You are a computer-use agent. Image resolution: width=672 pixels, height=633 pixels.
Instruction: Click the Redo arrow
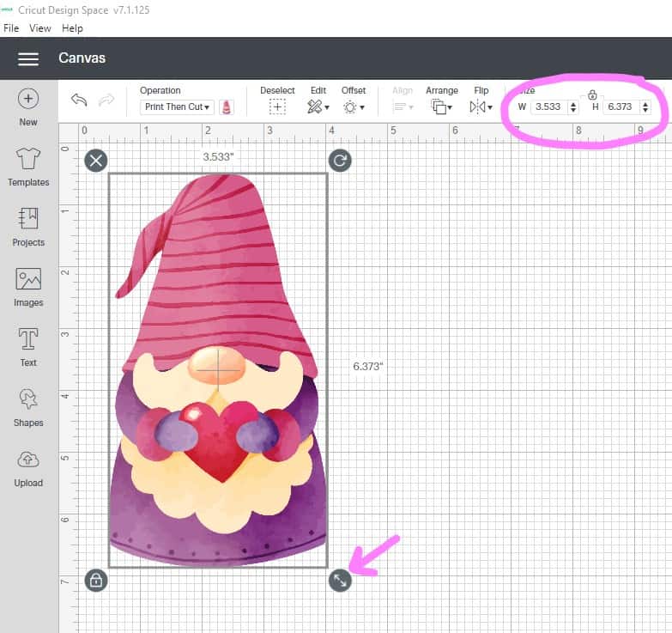[106, 100]
